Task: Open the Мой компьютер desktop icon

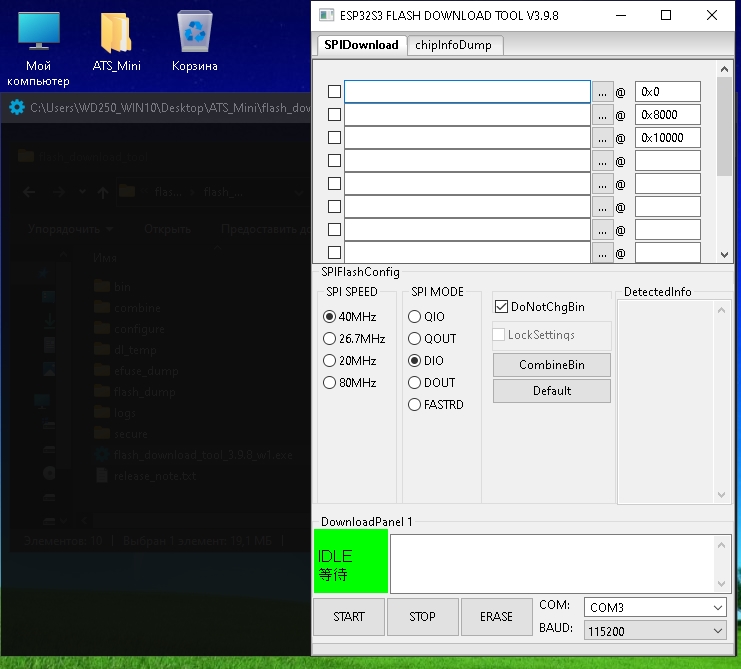Action: pos(38,47)
